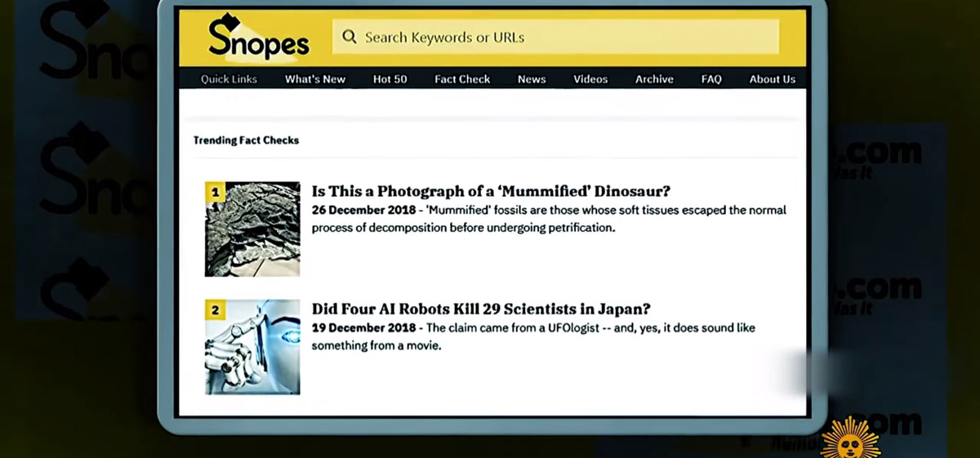980x458 pixels.
Task: Click the CBS Sunday Morning sun logo
Action: coord(850,437)
